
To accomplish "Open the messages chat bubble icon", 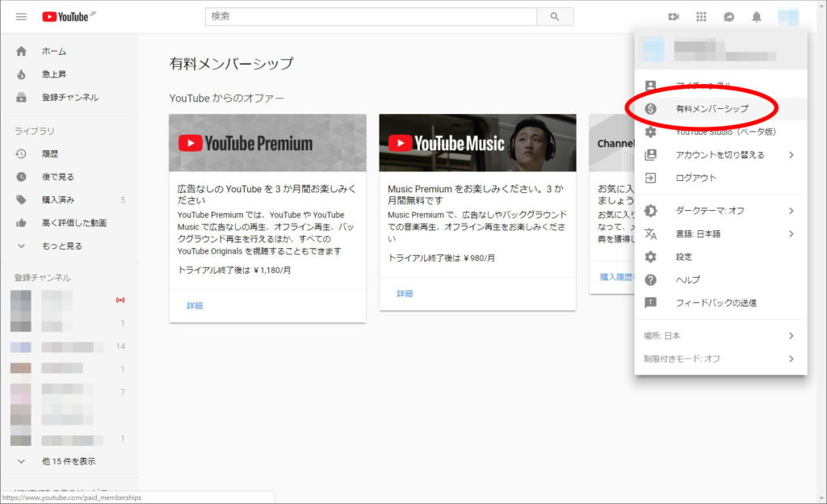I will (729, 17).
